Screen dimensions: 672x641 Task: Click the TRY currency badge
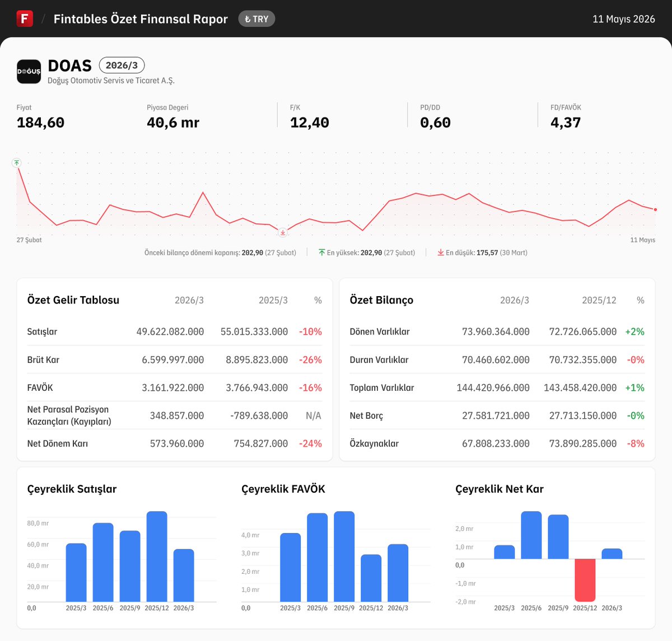(x=256, y=19)
